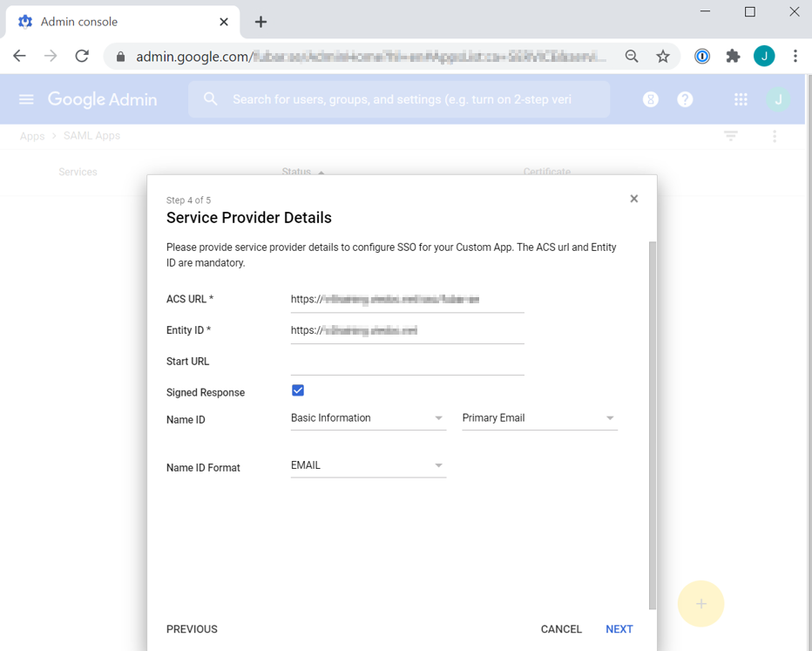812x651 pixels.
Task: Click NEXT to proceed to step 5
Action: [619, 629]
